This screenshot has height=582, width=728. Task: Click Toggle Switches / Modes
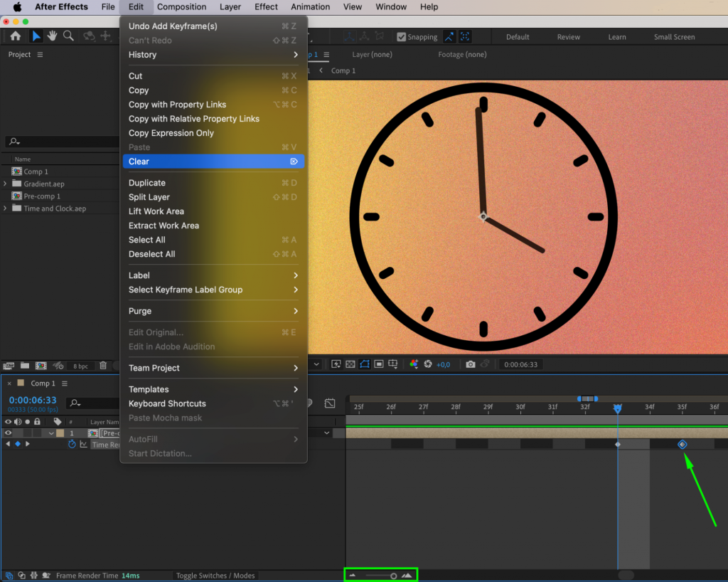(x=215, y=575)
